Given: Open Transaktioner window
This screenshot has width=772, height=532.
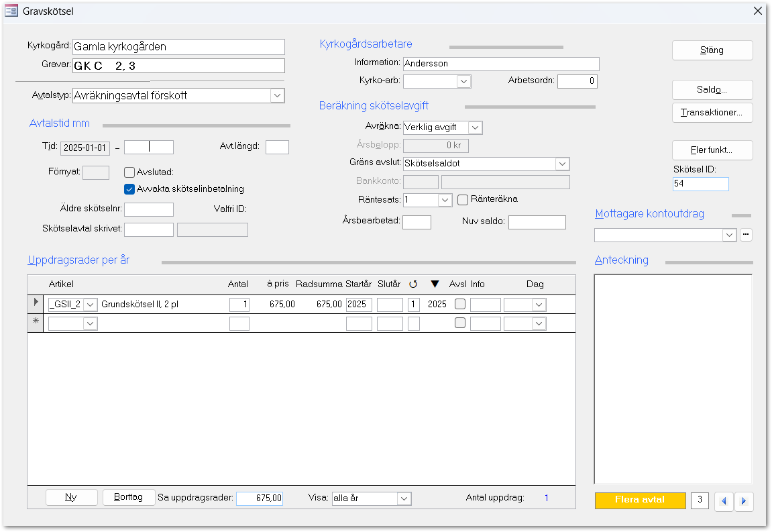Looking at the screenshot, I should (712, 113).
